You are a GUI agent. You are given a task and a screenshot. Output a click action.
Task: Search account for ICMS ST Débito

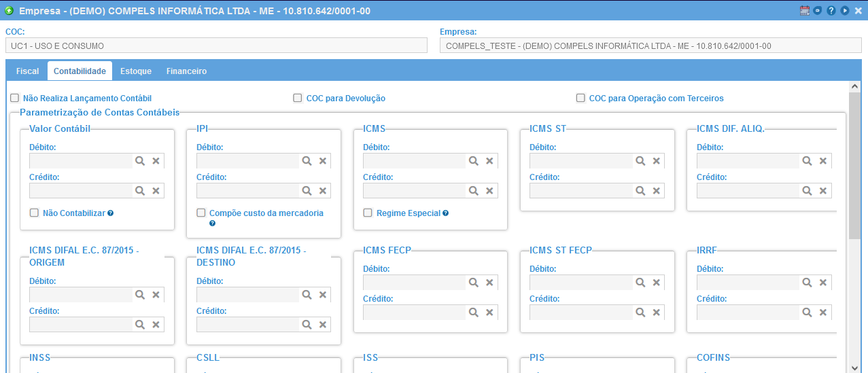coord(640,161)
